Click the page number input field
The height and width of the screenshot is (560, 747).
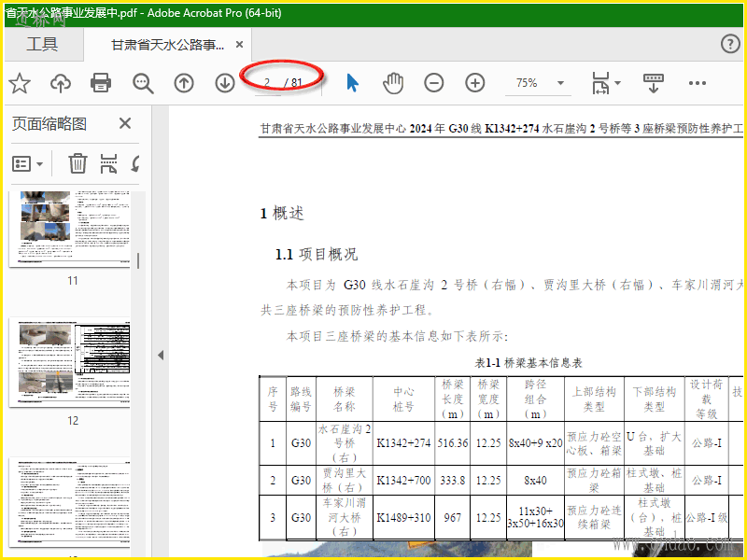267,83
